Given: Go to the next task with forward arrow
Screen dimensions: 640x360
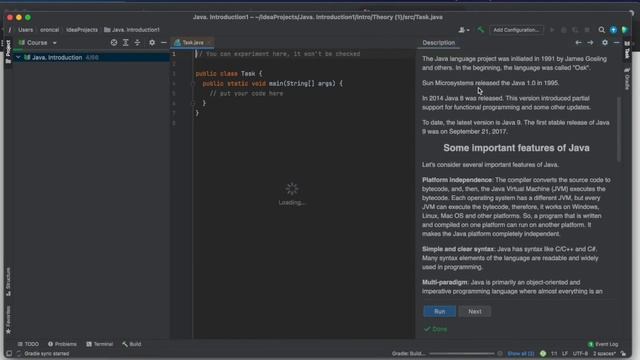Looking at the screenshot, I should coord(590,42).
